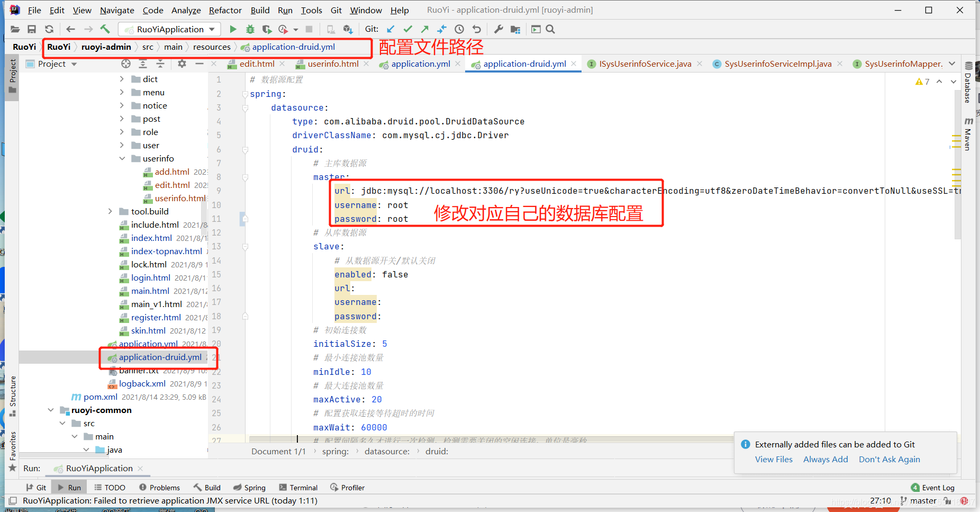Open the Favorites side tool window

[x=13, y=451]
